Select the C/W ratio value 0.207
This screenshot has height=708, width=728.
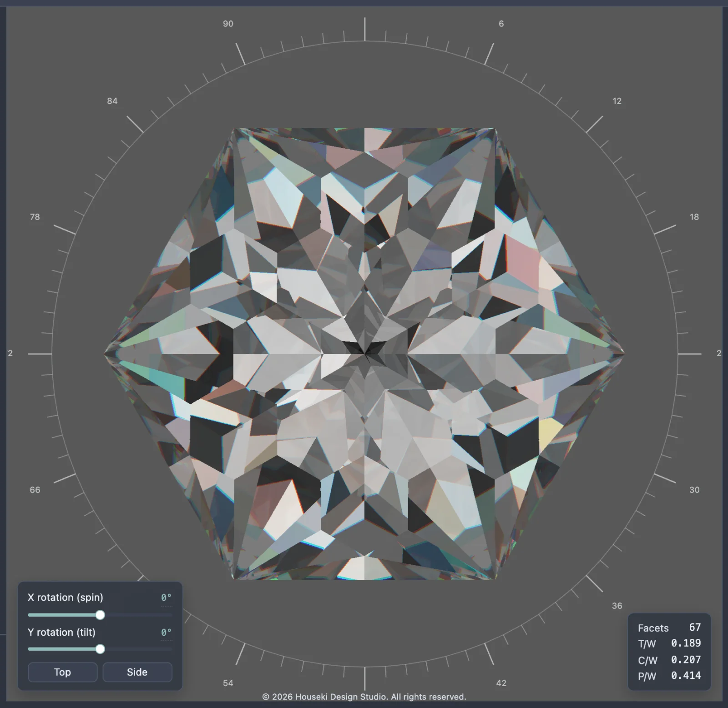(686, 659)
